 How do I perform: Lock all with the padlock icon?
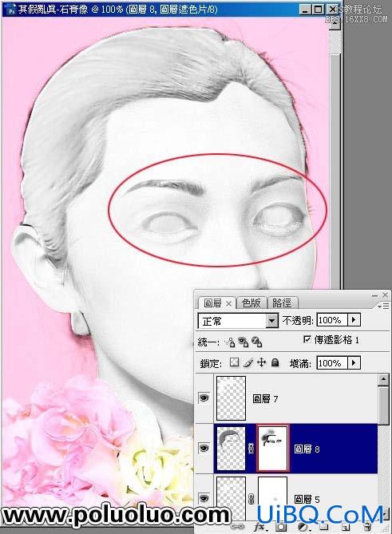275,362
